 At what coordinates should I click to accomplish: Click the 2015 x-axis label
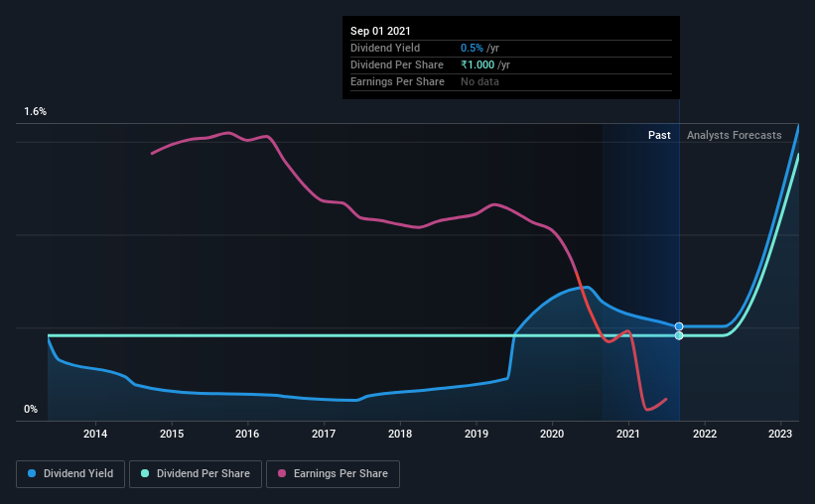point(172,434)
